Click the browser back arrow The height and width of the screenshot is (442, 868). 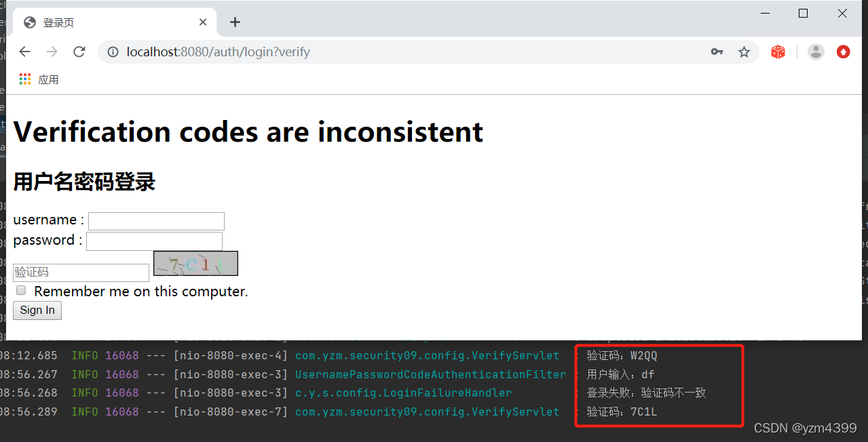(24, 52)
